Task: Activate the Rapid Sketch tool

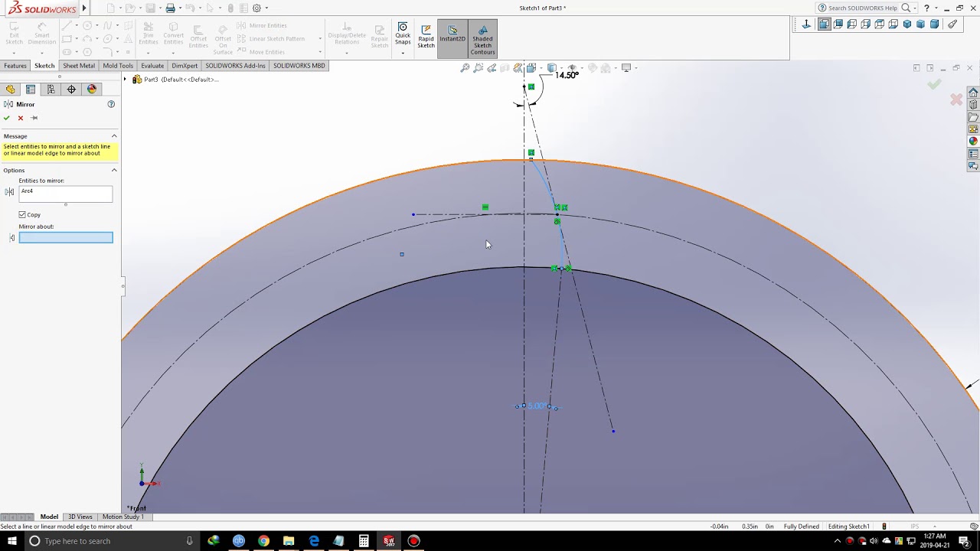Action: point(426,37)
